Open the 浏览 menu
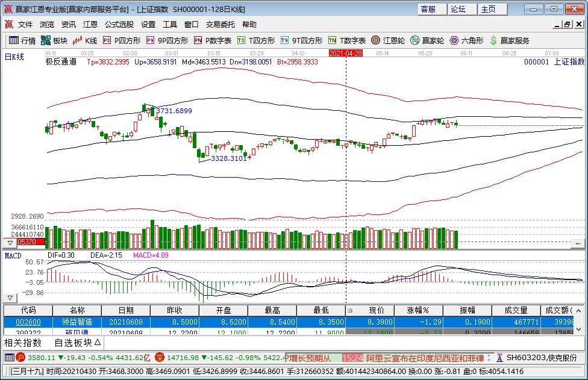The height and width of the screenshot is (380, 588). click(x=47, y=24)
